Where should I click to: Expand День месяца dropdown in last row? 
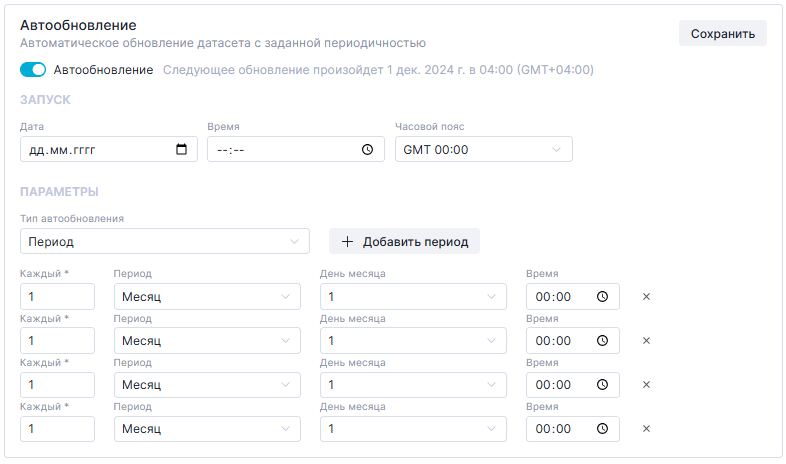pyautogui.click(x=412, y=429)
